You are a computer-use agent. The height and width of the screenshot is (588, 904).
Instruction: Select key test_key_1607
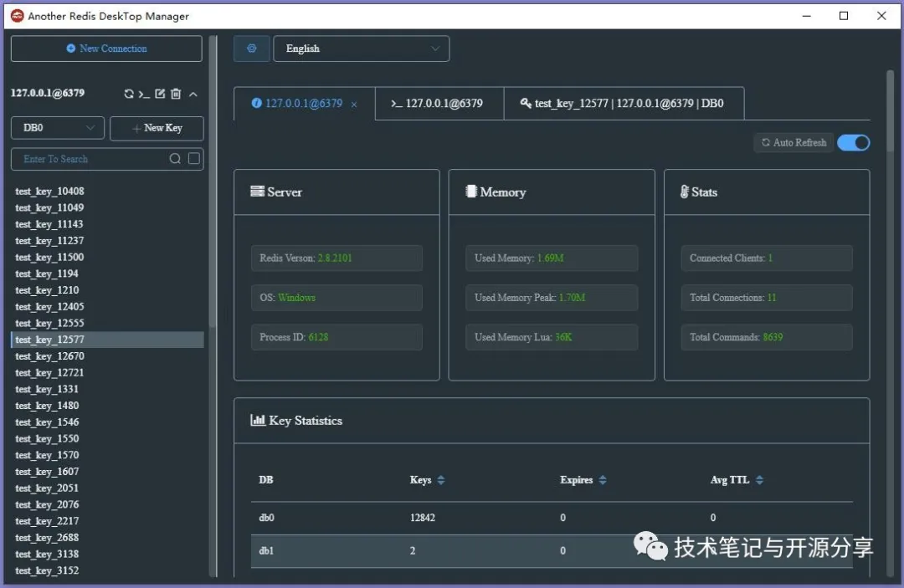[x=107, y=472]
